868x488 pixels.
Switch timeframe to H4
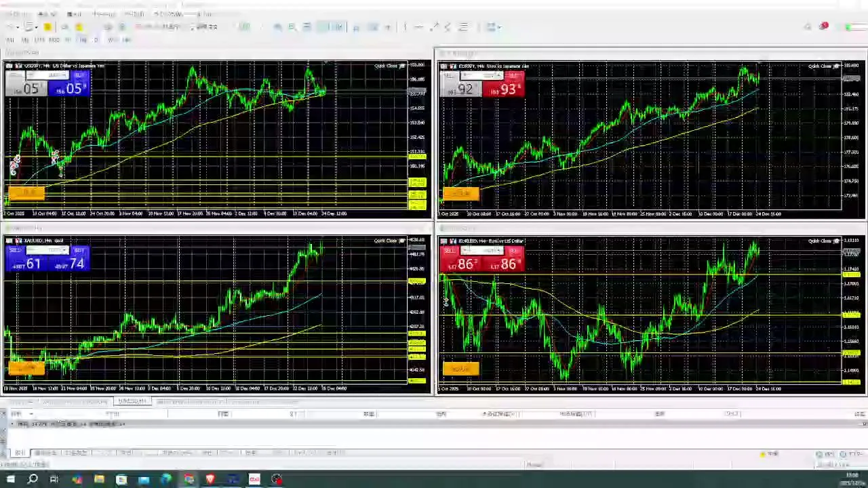[81, 40]
